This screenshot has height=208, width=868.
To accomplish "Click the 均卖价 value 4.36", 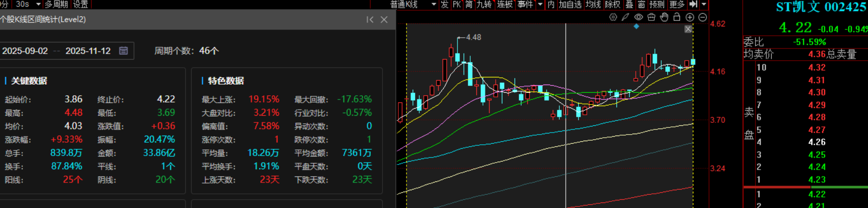I will pyautogui.click(x=817, y=54).
